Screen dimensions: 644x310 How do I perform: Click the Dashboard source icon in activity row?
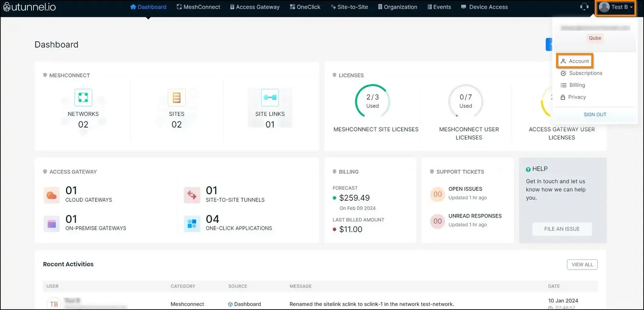(x=230, y=304)
